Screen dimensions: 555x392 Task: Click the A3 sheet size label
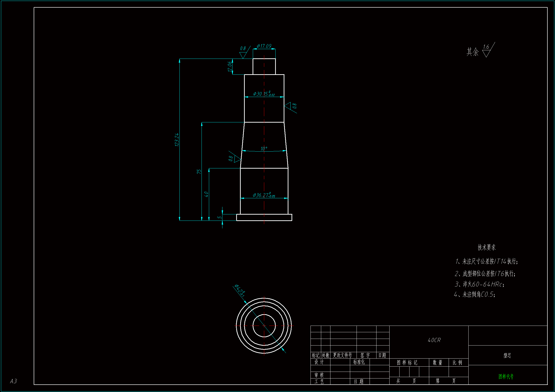coord(14,381)
